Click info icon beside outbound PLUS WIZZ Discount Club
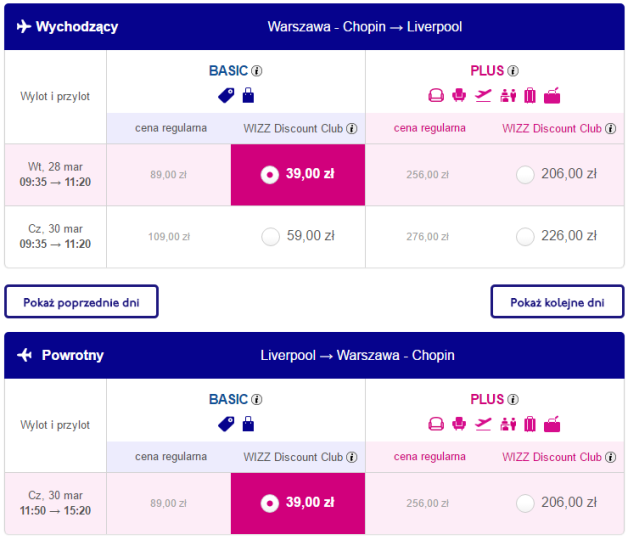Image resolution: width=628 pixels, height=540 pixels. click(610, 129)
